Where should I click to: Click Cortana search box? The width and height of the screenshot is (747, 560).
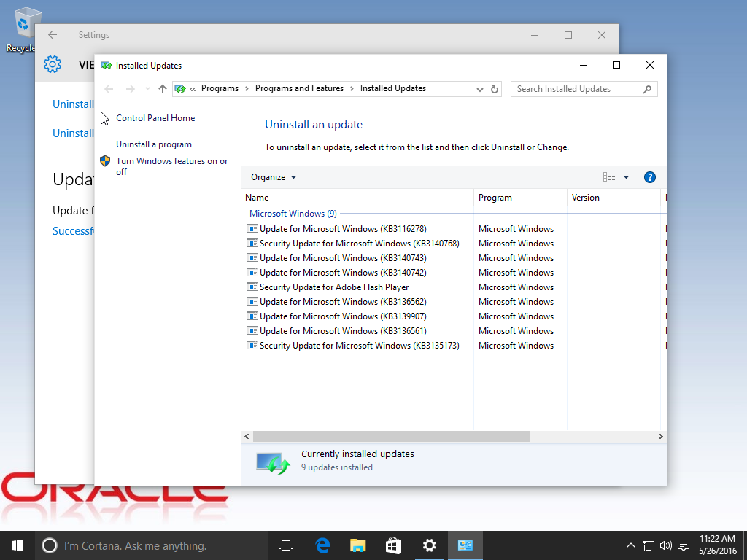[x=152, y=545]
